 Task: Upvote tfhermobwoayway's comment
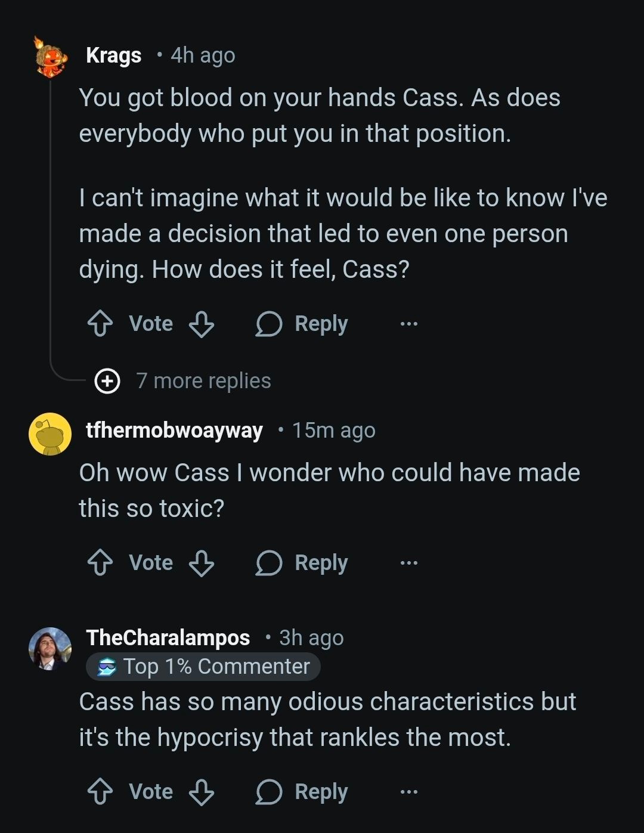click(x=100, y=563)
